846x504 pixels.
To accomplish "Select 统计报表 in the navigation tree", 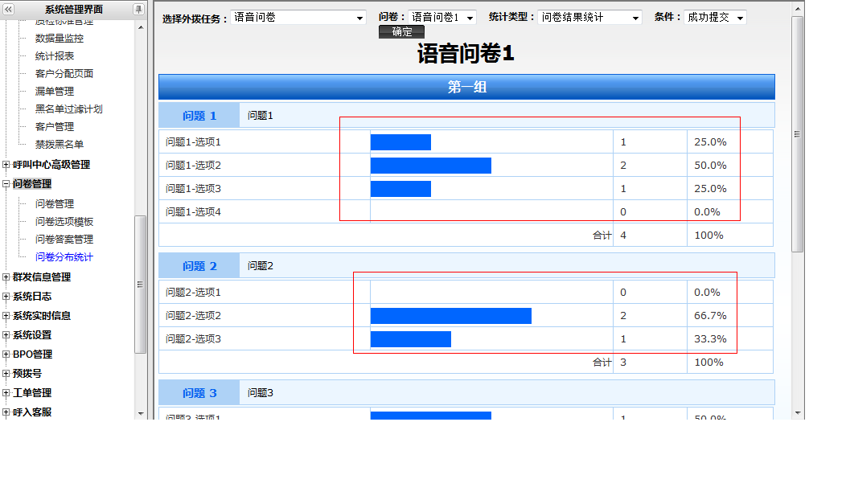I will coord(55,56).
